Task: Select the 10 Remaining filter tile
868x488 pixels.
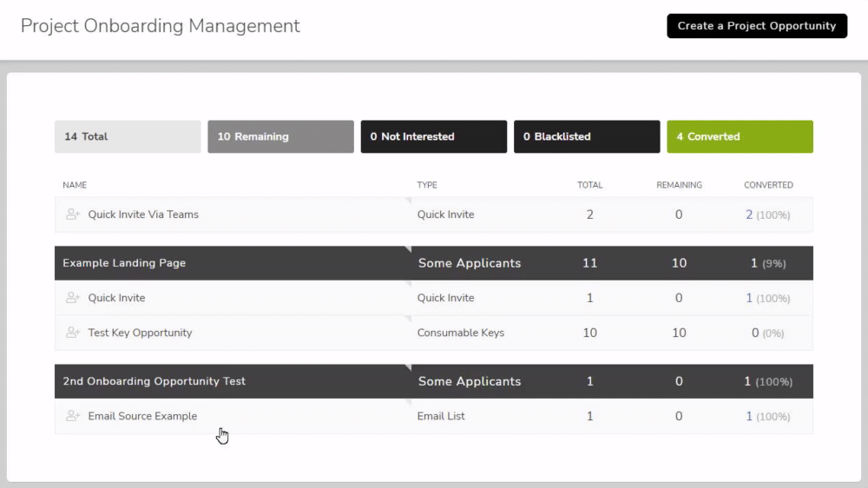Action: [280, 137]
